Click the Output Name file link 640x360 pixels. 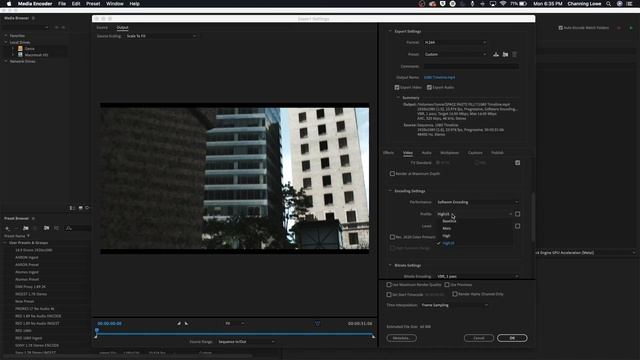pos(439,77)
